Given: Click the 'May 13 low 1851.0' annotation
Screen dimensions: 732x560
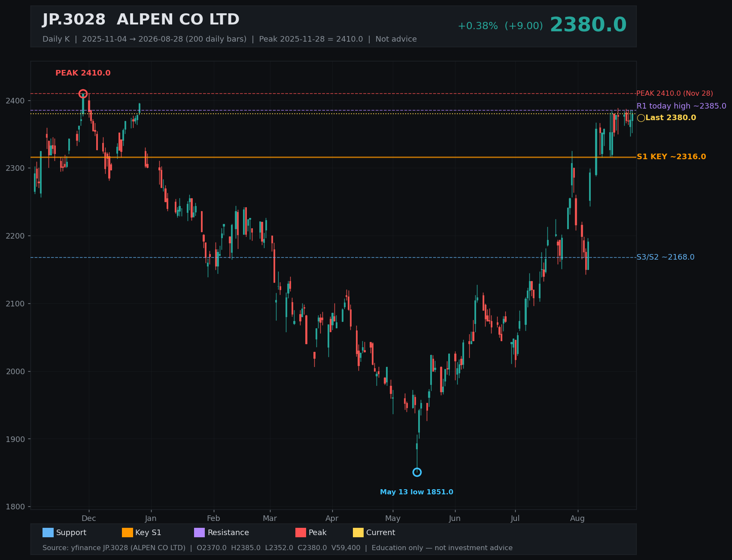Looking at the screenshot, I should pyautogui.click(x=416, y=492).
